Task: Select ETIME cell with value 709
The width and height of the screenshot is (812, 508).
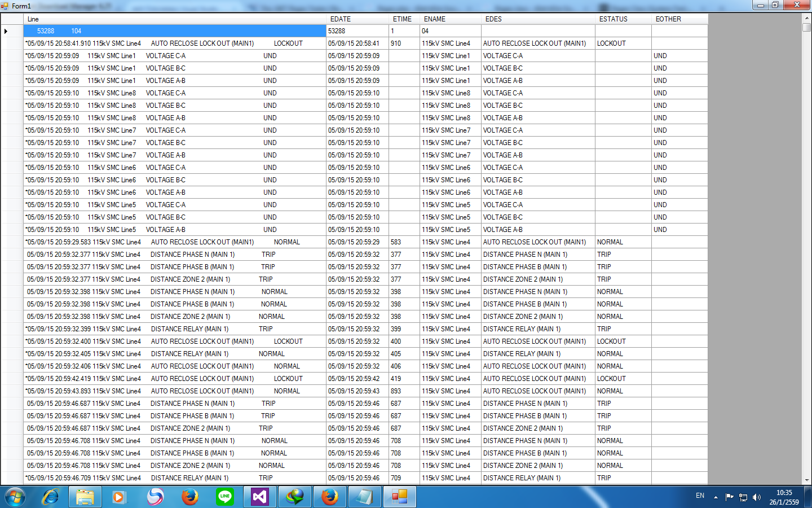Action: click(404, 478)
